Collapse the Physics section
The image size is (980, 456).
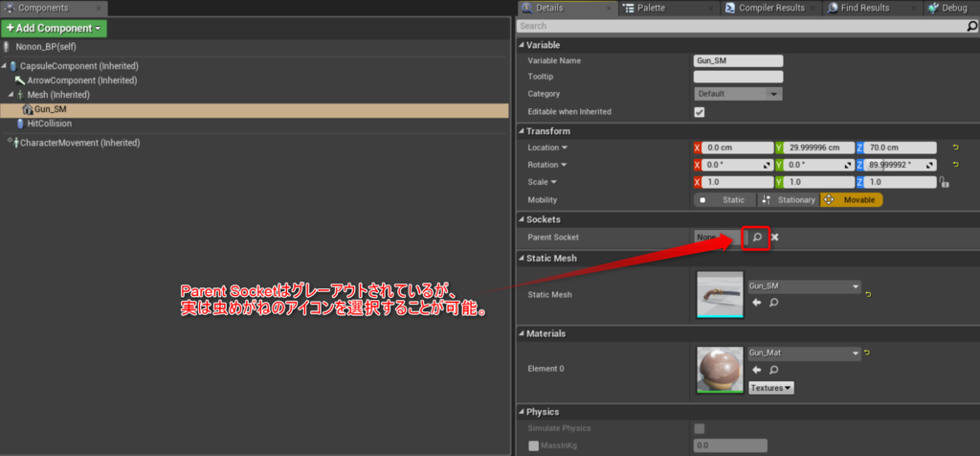pos(522,412)
